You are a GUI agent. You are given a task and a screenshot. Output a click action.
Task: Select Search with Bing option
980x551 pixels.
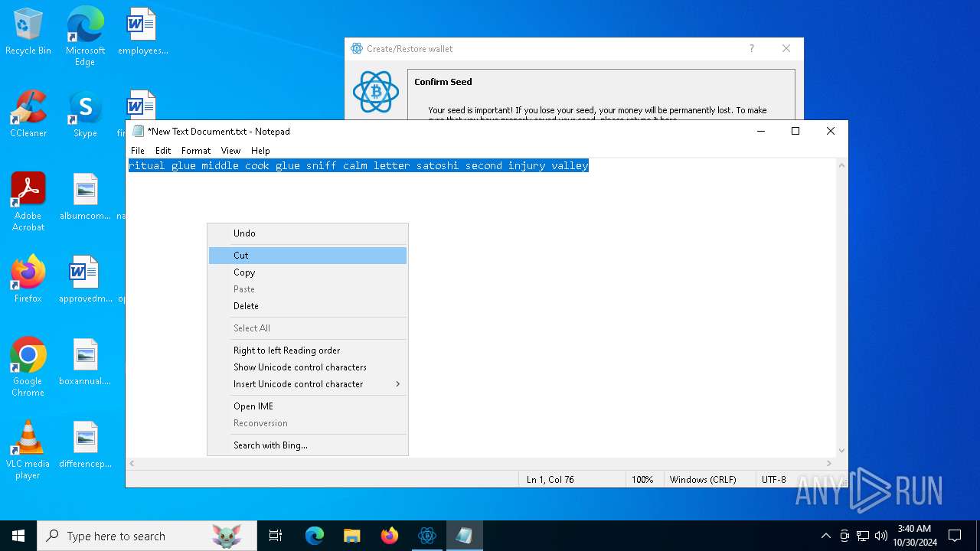(x=308, y=445)
